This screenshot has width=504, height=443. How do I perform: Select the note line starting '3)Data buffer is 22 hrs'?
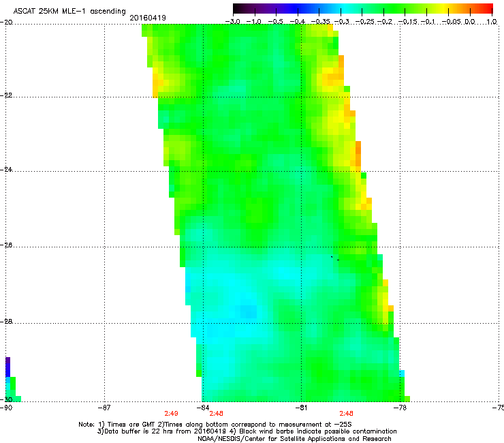coord(247,431)
